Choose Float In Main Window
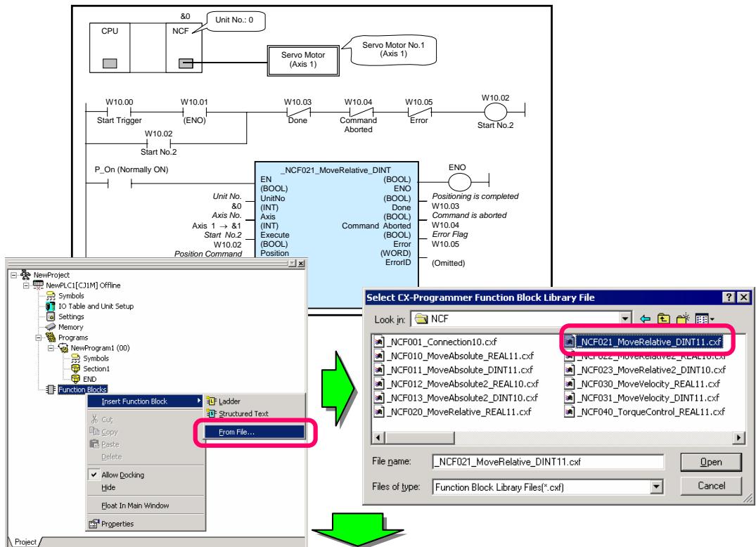The image size is (756, 547). pos(145,506)
